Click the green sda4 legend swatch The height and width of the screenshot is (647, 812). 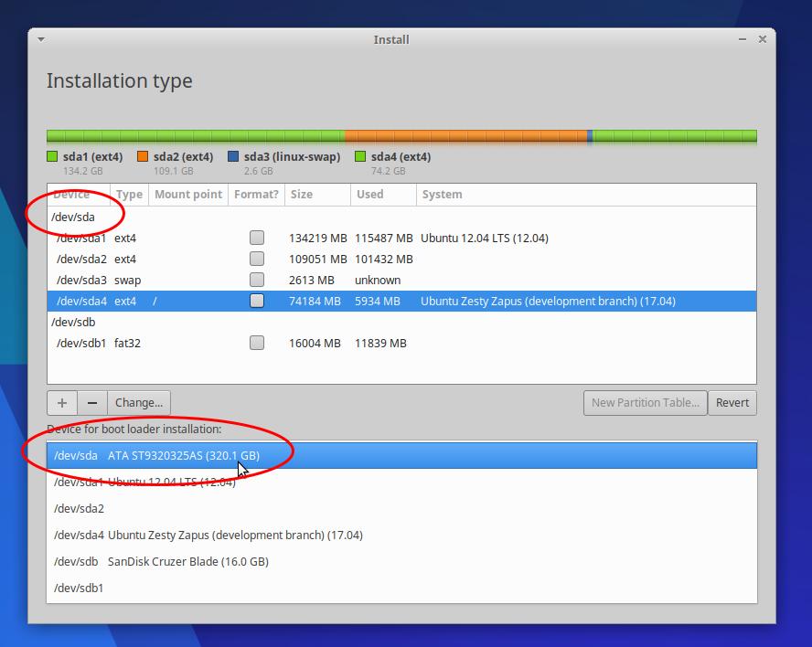(x=360, y=156)
